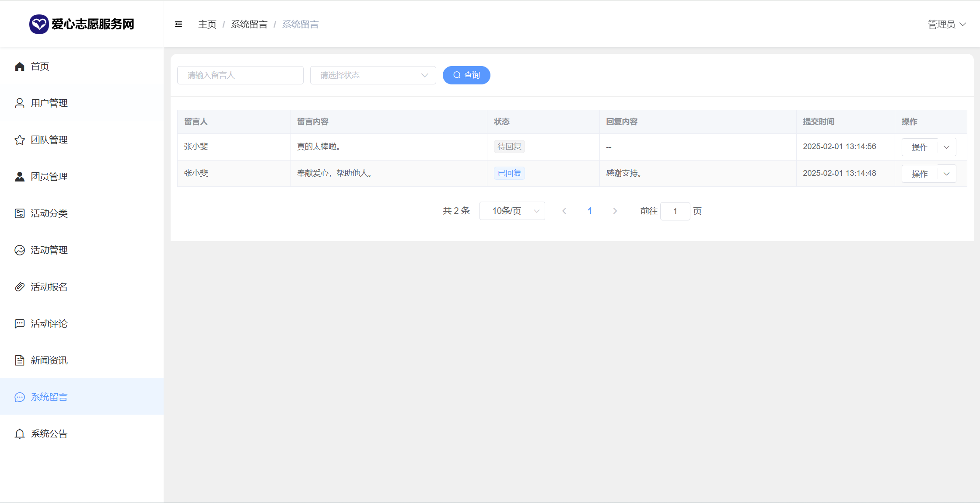Toggle the hamburger sidebar collapse icon
This screenshot has width=980, height=503.
(x=178, y=24)
